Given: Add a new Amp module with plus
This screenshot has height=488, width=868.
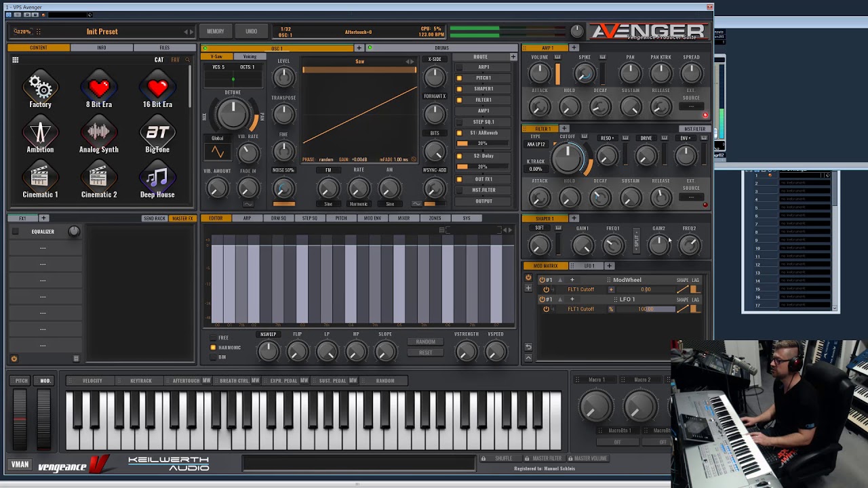Looking at the screenshot, I should tap(574, 48).
